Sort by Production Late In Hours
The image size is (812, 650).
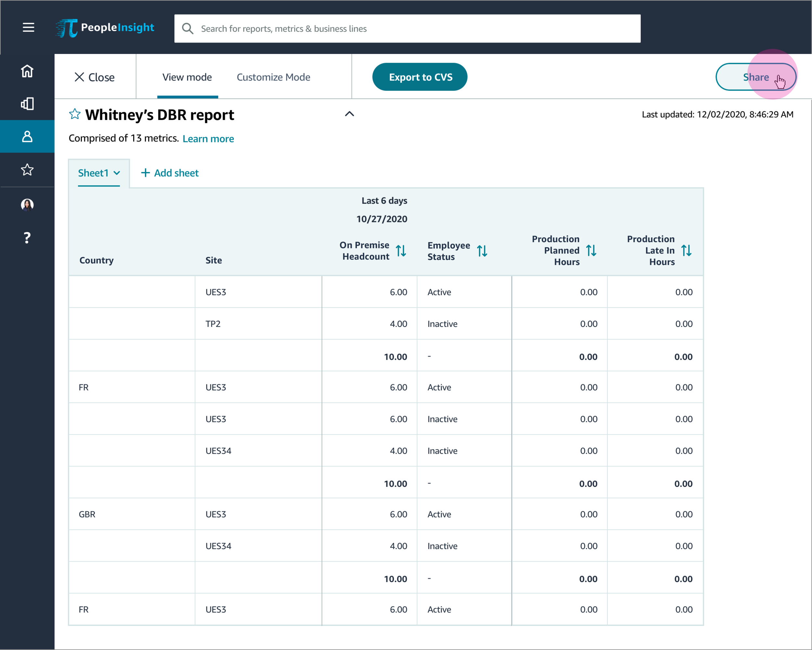pos(686,250)
